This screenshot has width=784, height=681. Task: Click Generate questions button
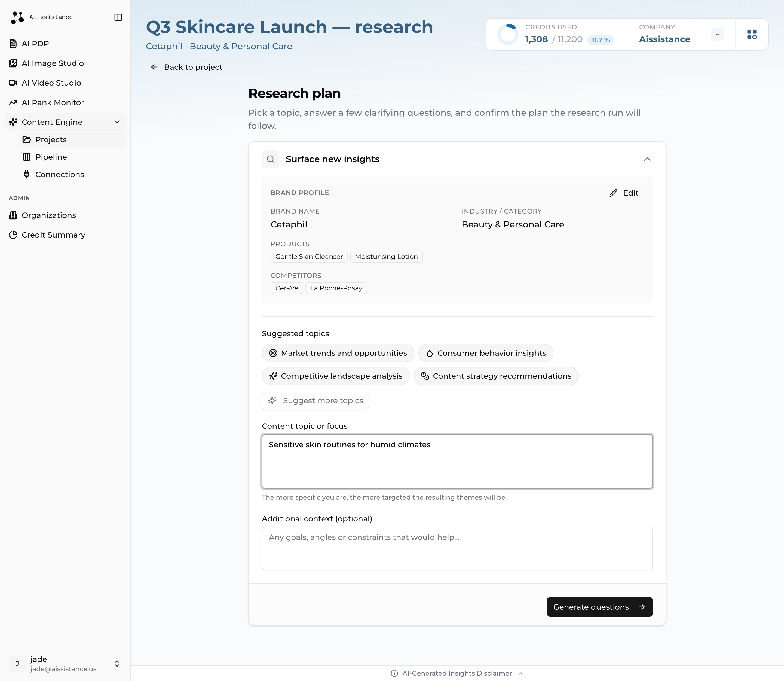[x=599, y=607]
